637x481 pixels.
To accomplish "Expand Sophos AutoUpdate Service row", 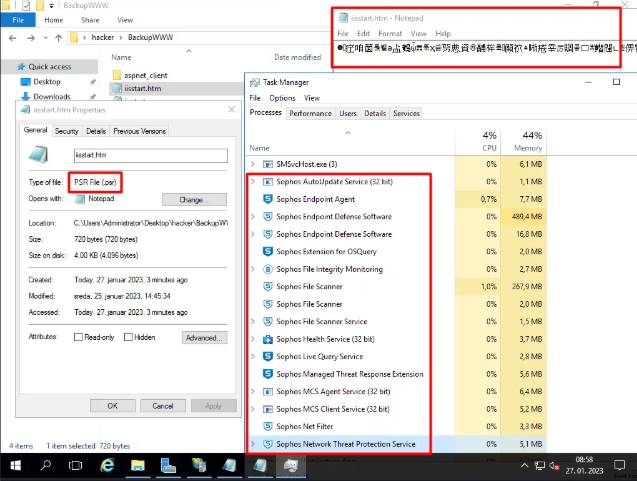I will 253,182.
